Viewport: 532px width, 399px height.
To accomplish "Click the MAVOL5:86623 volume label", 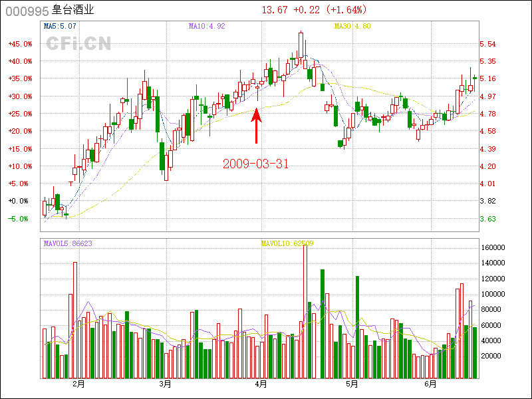I will [68, 243].
